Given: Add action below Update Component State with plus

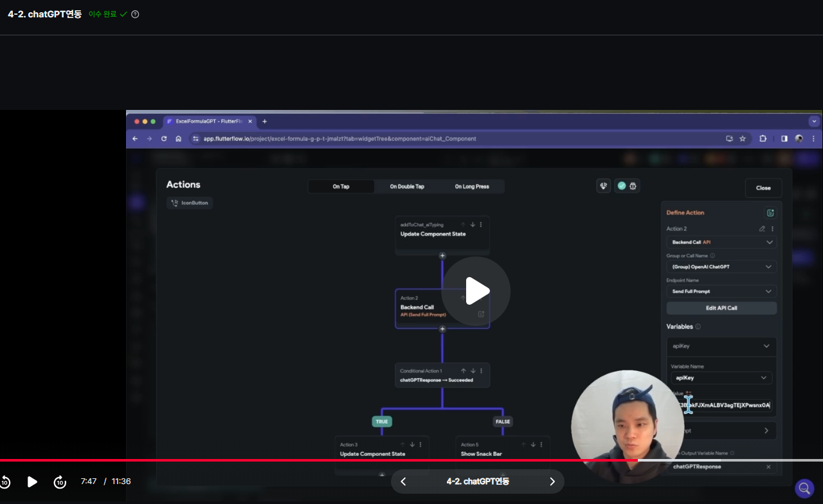Looking at the screenshot, I should pyautogui.click(x=442, y=256).
